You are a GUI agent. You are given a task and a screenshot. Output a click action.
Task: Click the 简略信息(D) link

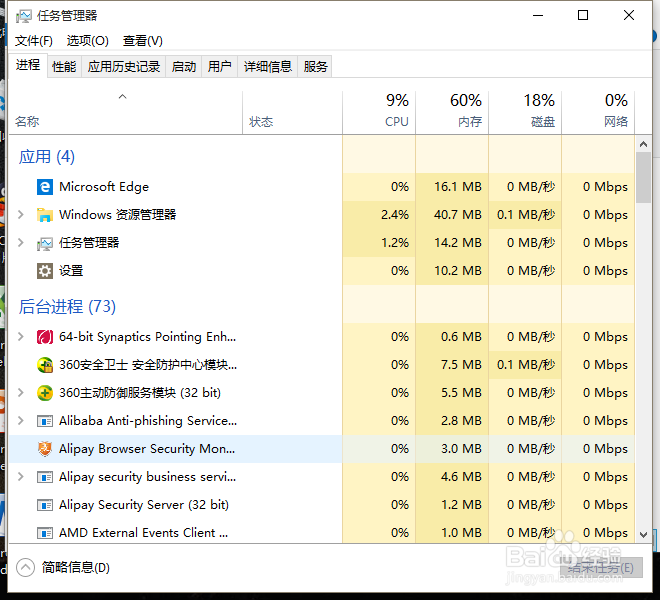coord(76,568)
